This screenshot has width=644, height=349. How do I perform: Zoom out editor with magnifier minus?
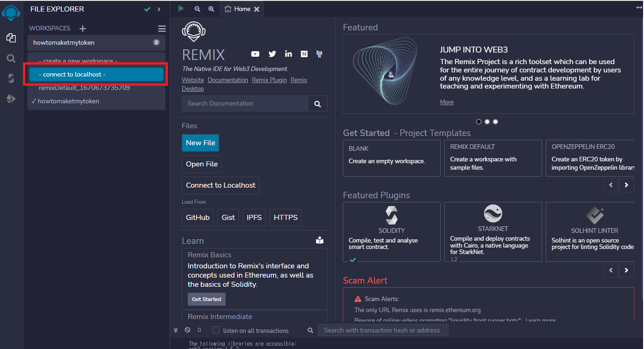(x=197, y=9)
